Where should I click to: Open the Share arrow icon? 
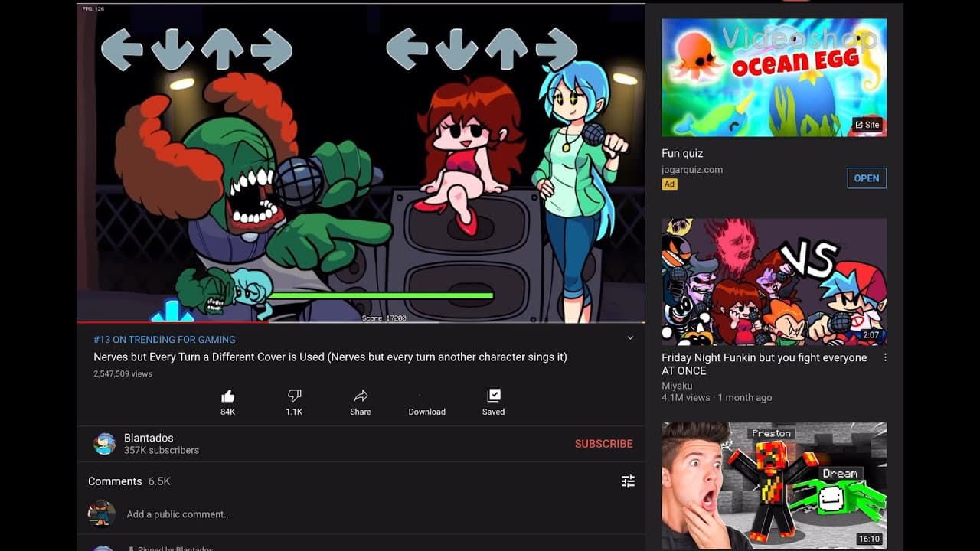click(x=361, y=396)
